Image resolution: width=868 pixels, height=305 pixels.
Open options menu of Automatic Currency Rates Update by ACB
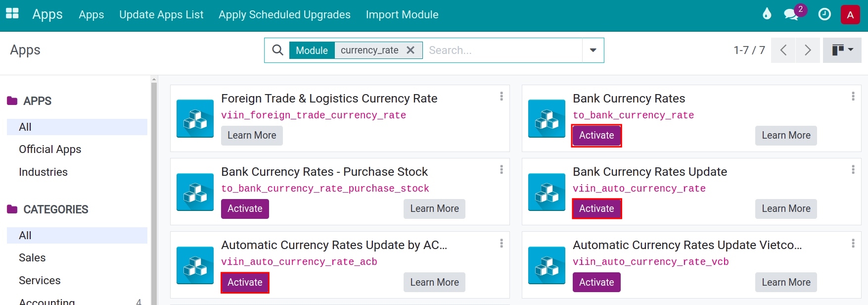tap(502, 243)
